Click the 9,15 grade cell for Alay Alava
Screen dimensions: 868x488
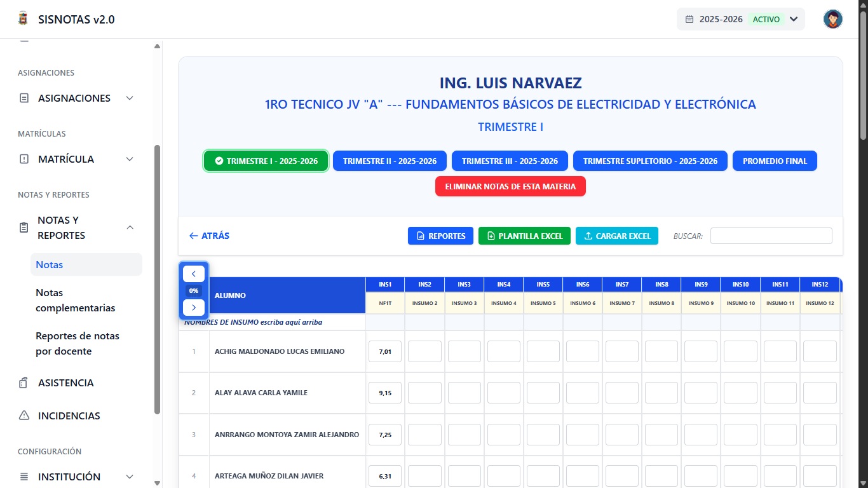tap(385, 393)
